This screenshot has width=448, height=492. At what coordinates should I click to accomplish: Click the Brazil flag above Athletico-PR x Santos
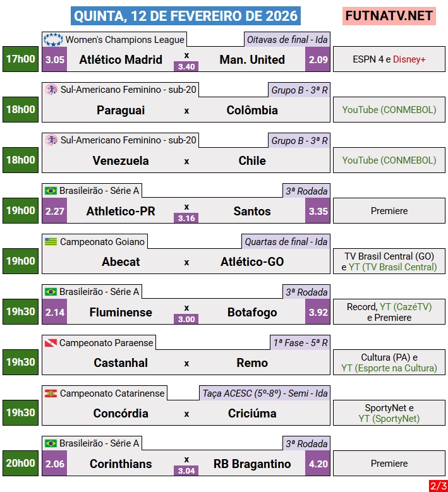coord(51,191)
